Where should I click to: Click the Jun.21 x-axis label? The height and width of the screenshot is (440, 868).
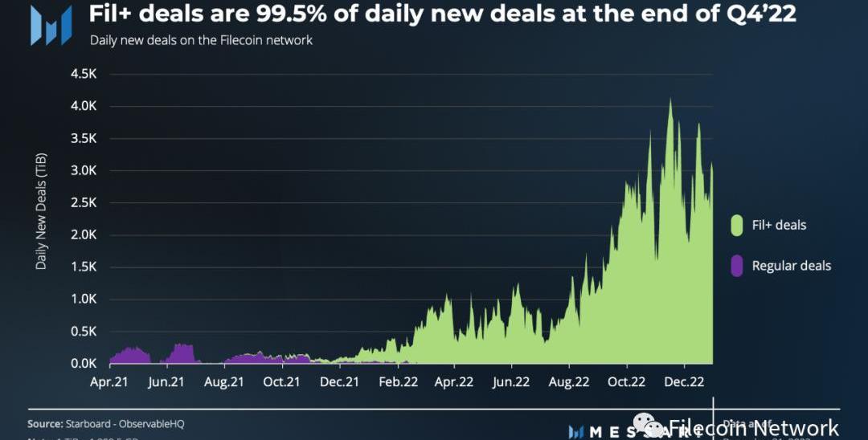tap(167, 381)
